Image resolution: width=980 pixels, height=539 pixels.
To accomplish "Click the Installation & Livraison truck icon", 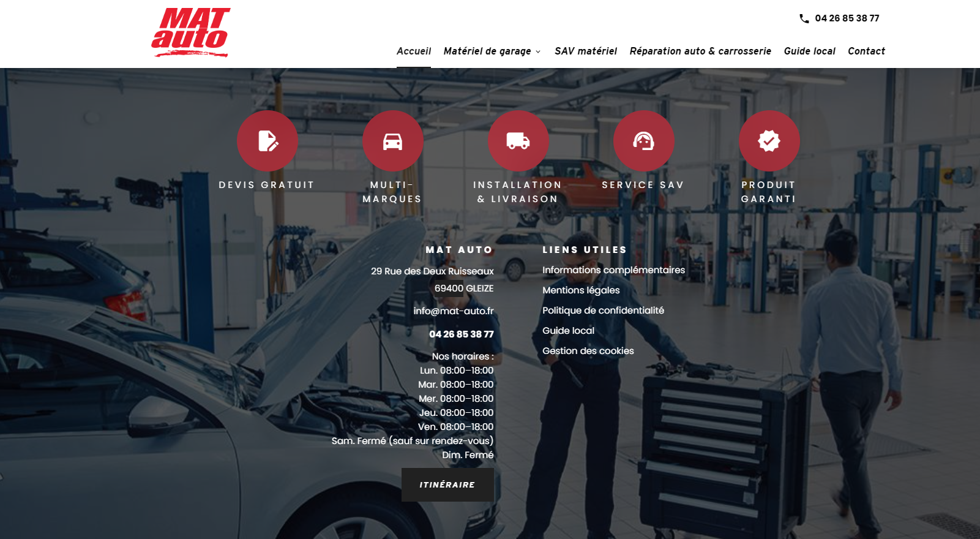I will [x=518, y=141].
